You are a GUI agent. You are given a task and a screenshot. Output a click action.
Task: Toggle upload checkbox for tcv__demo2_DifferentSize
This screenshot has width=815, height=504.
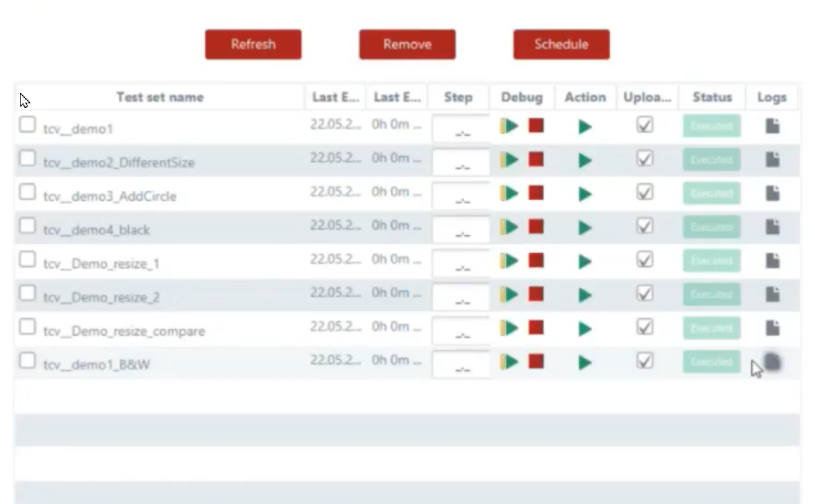[x=644, y=158]
